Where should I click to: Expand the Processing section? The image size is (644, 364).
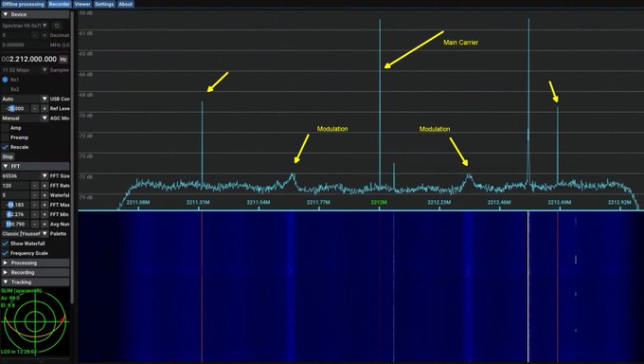35,263
